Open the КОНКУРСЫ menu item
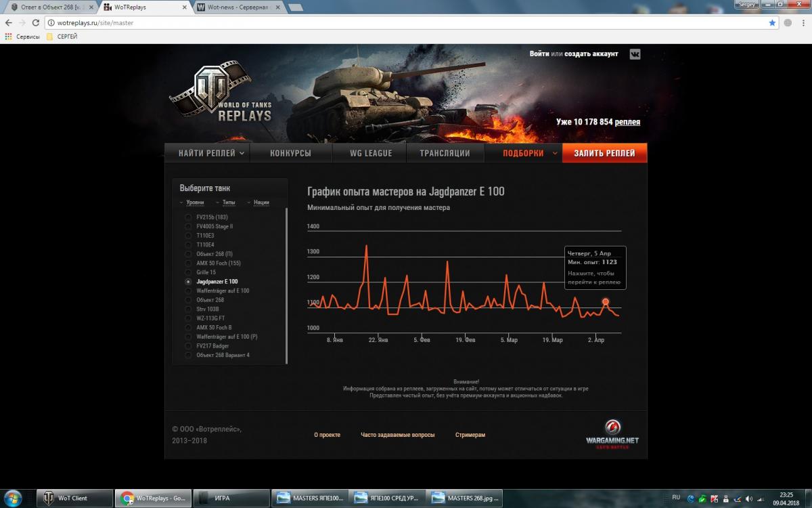 [290, 153]
